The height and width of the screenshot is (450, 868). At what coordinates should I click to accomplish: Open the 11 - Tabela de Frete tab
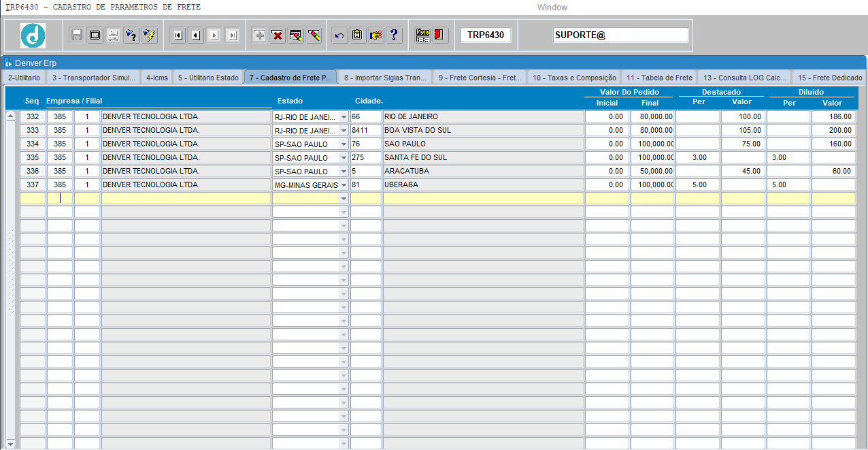point(660,78)
